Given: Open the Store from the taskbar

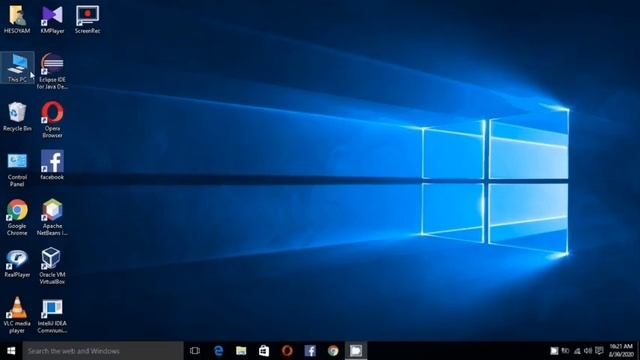Looking at the screenshot, I should [264, 351].
